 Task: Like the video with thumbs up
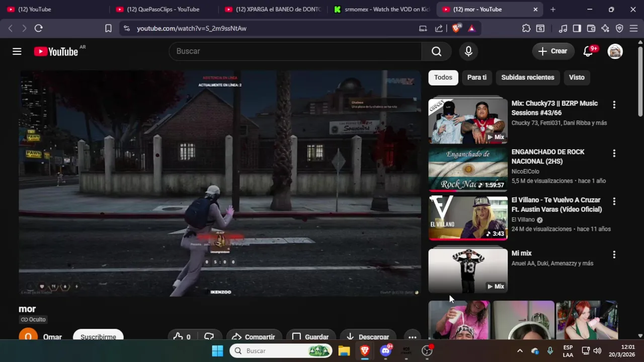182,336
